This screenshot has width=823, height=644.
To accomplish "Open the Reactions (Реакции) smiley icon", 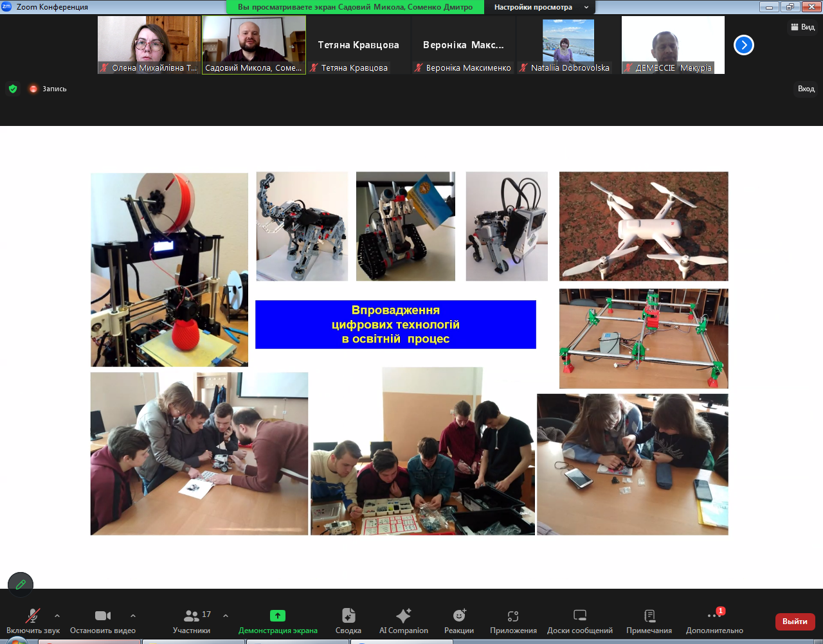I will 459,616.
